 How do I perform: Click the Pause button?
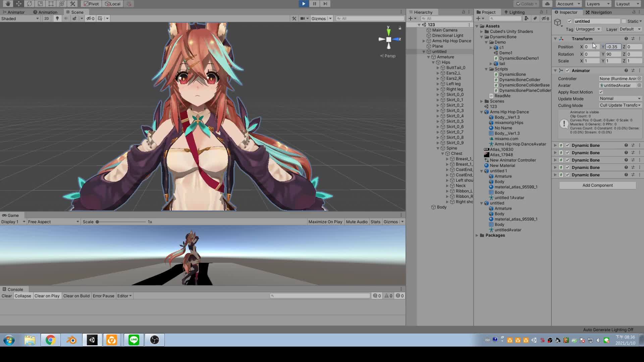[x=314, y=4]
